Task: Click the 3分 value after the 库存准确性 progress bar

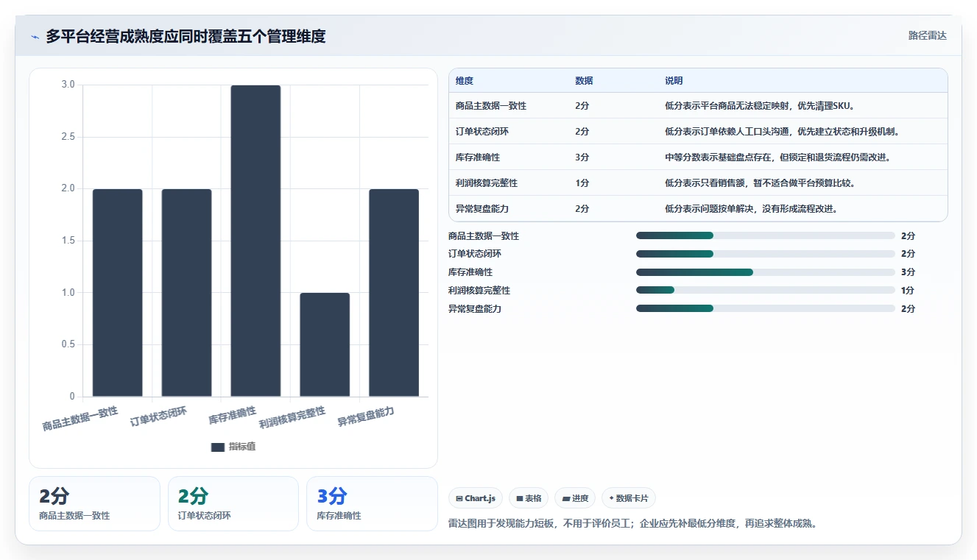Action: (908, 272)
